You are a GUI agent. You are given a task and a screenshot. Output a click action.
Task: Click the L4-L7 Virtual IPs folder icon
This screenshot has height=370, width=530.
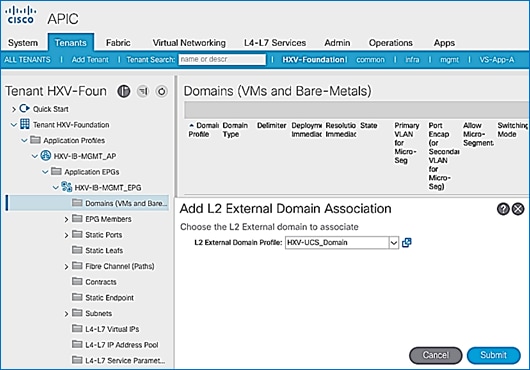77,328
